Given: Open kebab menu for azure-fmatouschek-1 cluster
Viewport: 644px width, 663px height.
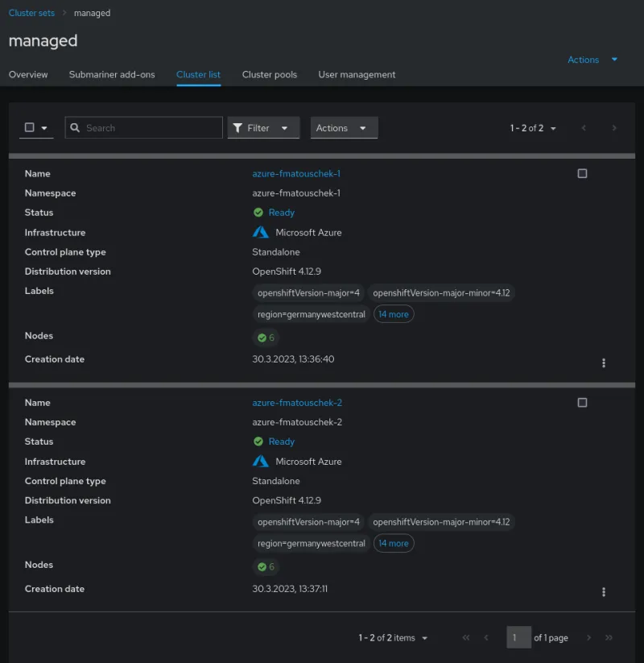Looking at the screenshot, I should (x=604, y=363).
